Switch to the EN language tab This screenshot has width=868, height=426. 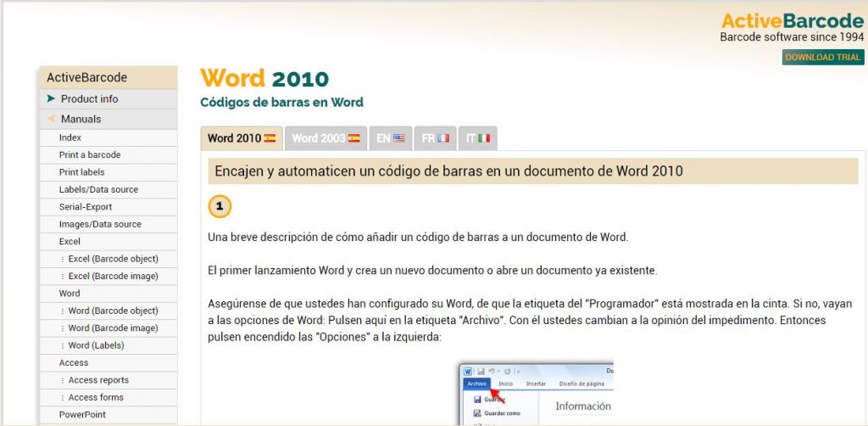(391, 138)
